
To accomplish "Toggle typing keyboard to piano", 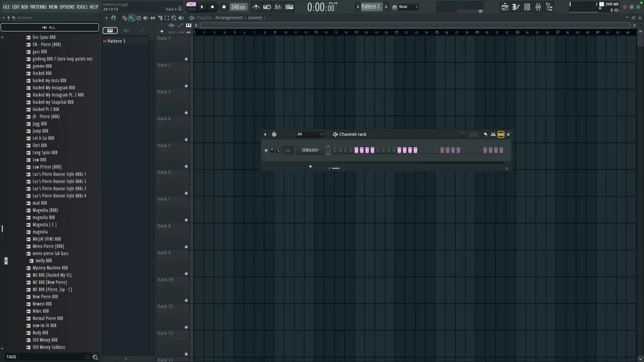I will click(x=289, y=7).
